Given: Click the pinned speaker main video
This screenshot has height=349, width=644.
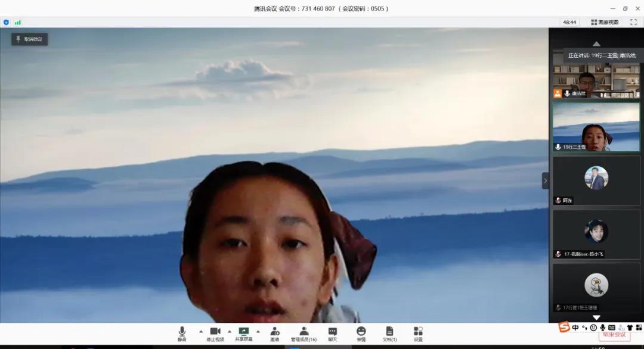Looking at the screenshot, I should (274, 175).
